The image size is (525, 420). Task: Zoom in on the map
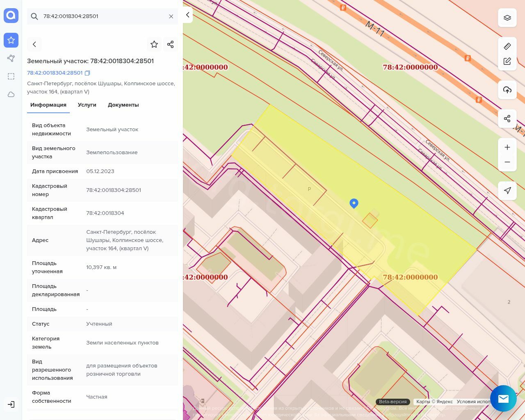[507, 148]
